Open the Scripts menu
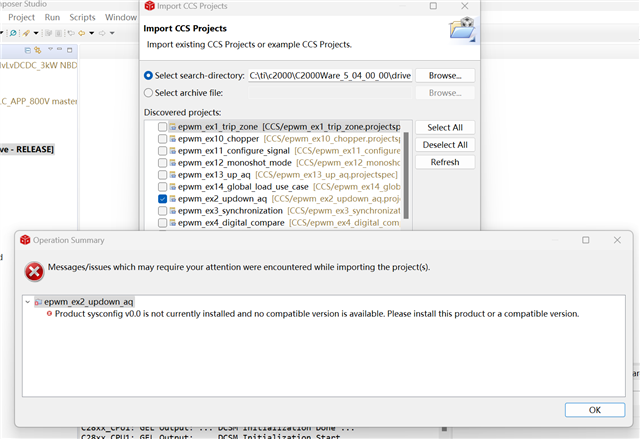The height and width of the screenshot is (439, 640). (x=83, y=17)
